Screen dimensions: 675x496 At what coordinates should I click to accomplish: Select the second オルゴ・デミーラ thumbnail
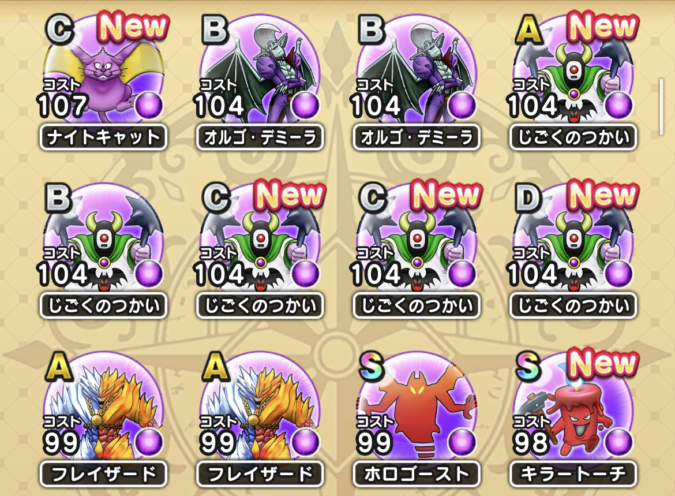tap(416, 71)
